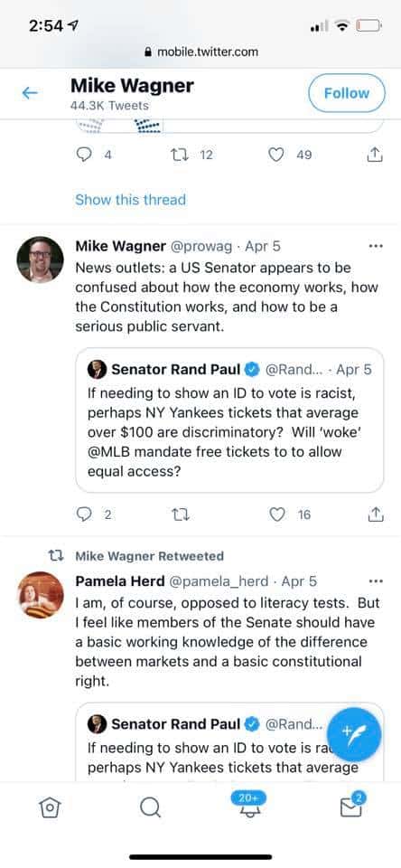The image size is (401, 868).
Task: Open the Search tab
Action: [149, 807]
